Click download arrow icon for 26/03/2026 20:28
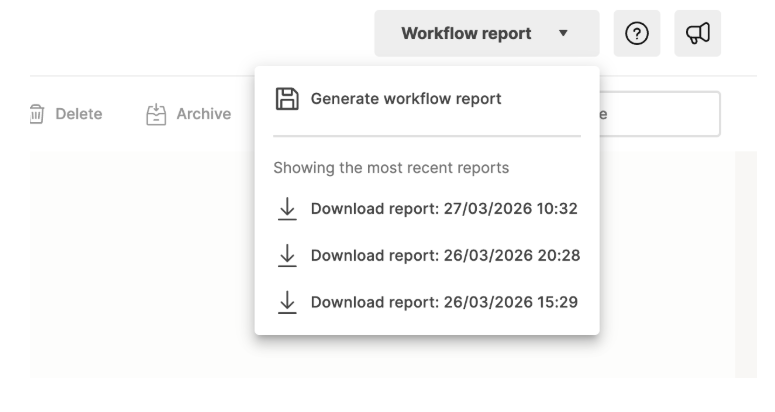Image resolution: width=775 pixels, height=412 pixels. click(x=287, y=255)
